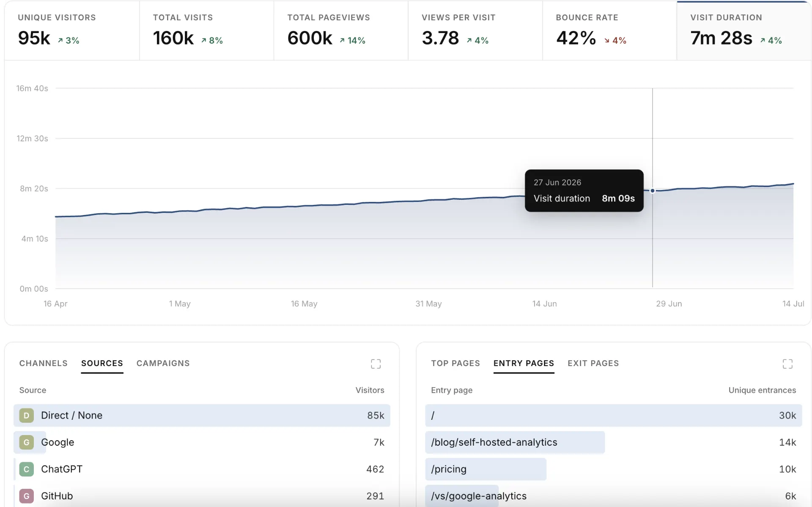Image resolution: width=812 pixels, height=507 pixels.
Task: Switch to the Campaigns tab
Action: click(x=163, y=363)
